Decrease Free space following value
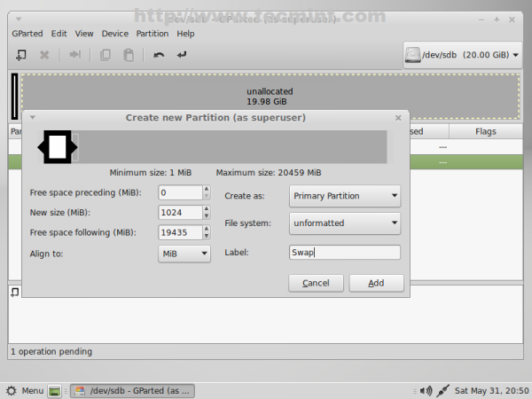The image size is (532, 399). coord(207,236)
